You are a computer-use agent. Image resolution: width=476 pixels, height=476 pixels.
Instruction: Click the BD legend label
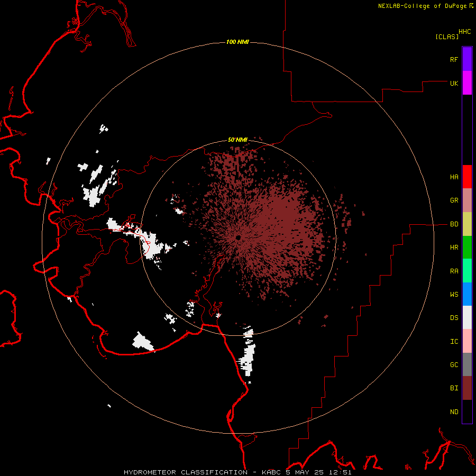tap(454, 224)
